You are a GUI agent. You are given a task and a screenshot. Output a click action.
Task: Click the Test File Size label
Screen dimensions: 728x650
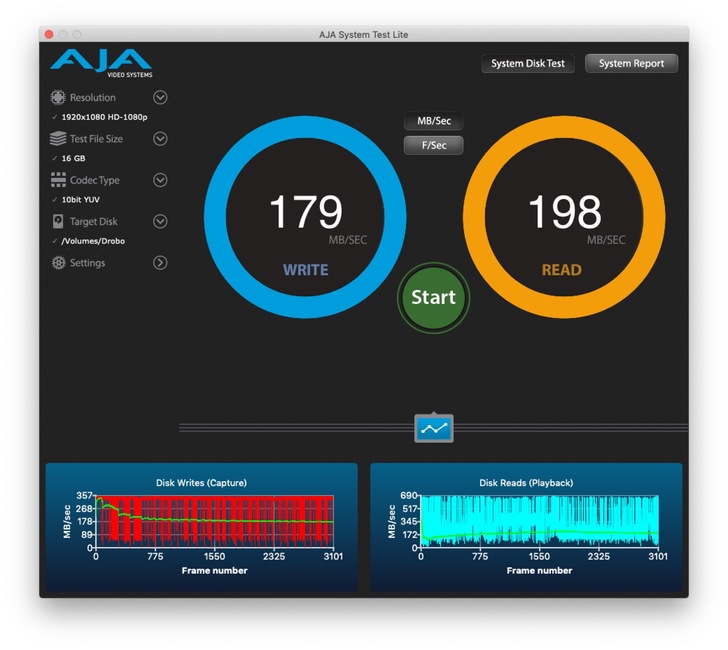pos(96,139)
